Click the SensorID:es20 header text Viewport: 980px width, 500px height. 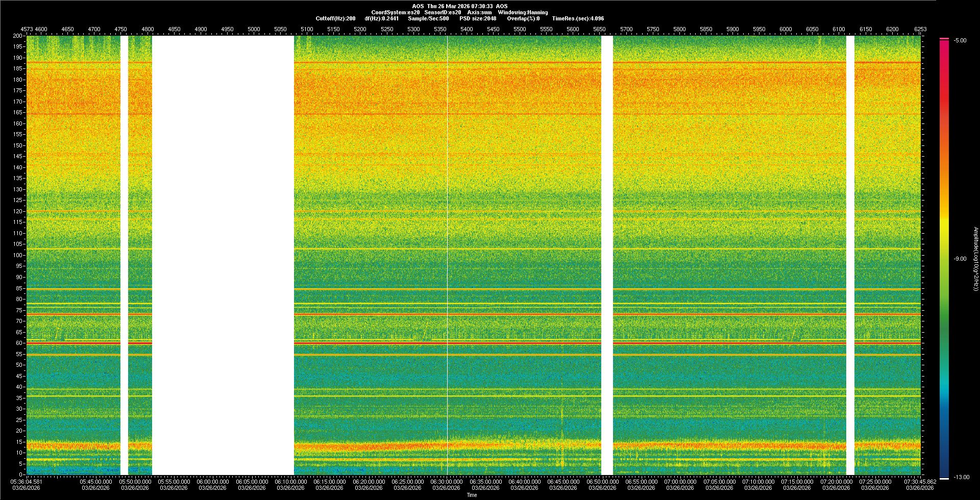tap(443, 12)
